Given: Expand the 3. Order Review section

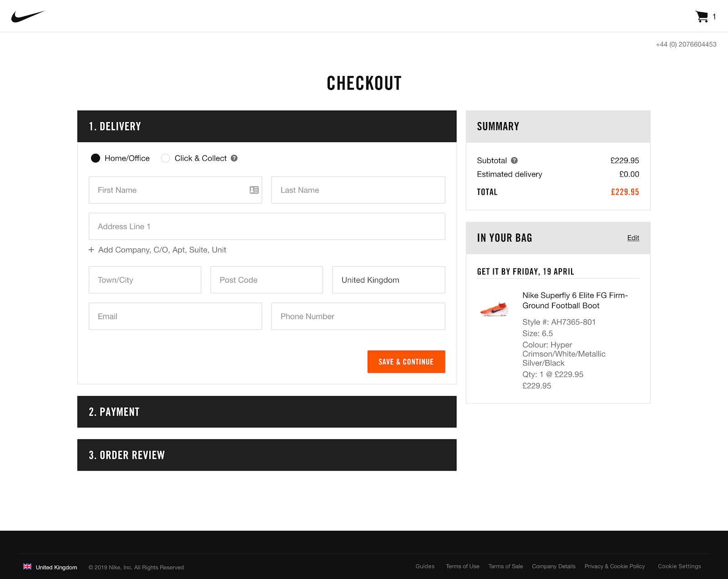Looking at the screenshot, I should coord(267,455).
